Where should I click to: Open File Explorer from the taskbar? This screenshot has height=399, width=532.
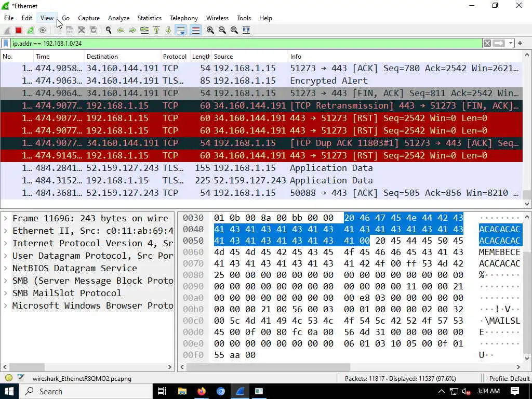coord(182,391)
